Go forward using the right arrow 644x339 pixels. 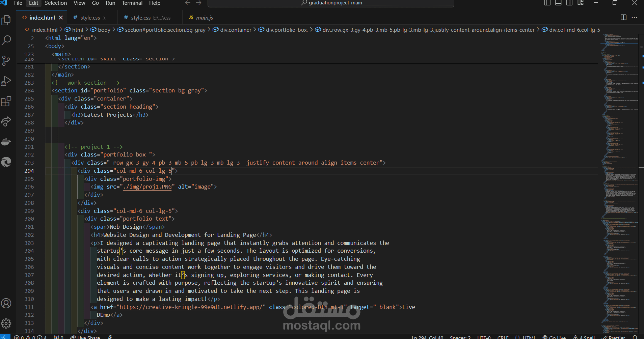tap(199, 3)
